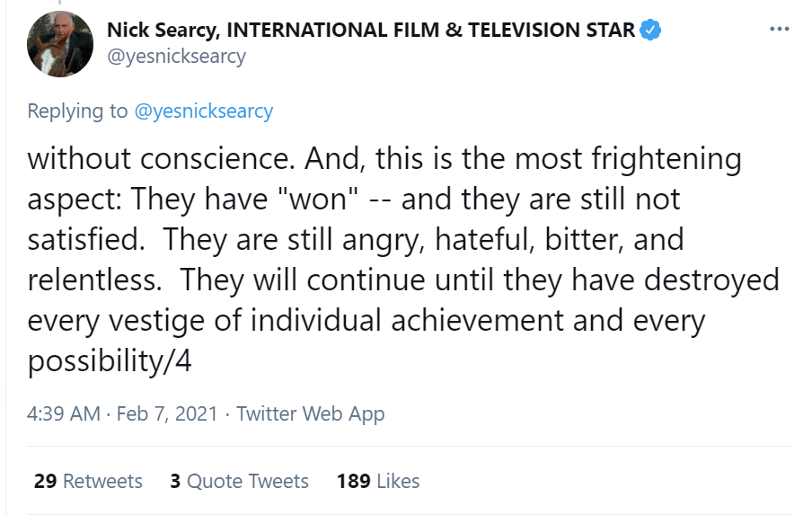View the 29 Retweets list
The image size is (812, 515).
(88, 481)
